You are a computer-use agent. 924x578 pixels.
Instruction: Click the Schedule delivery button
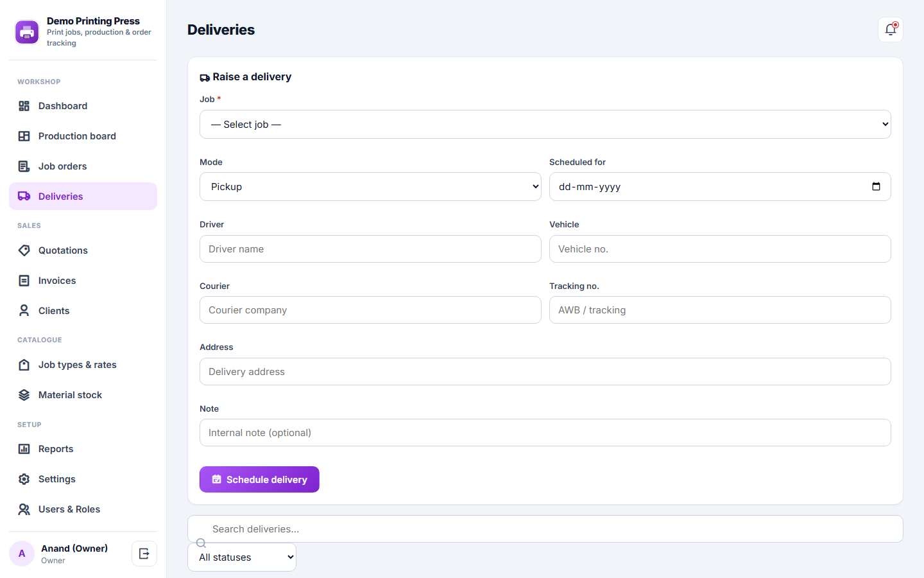pos(259,480)
